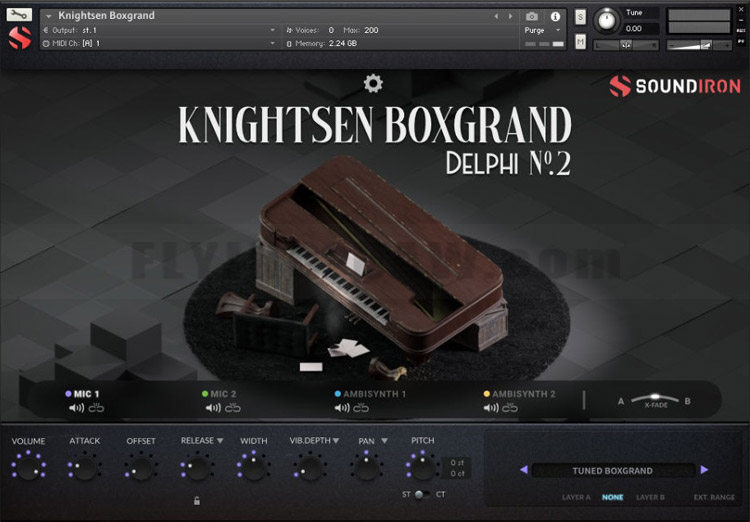Click the pitch semitone value 0 st
This screenshot has width=750, height=522.
[x=457, y=463]
